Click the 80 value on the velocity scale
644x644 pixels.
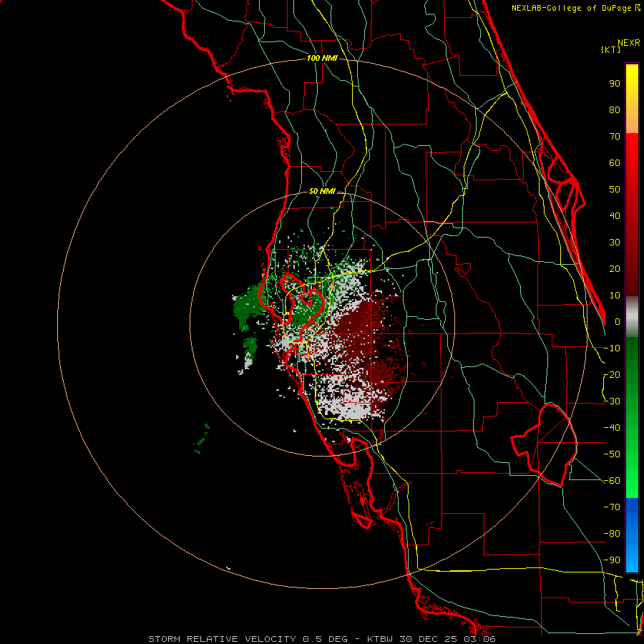pyautogui.click(x=615, y=110)
